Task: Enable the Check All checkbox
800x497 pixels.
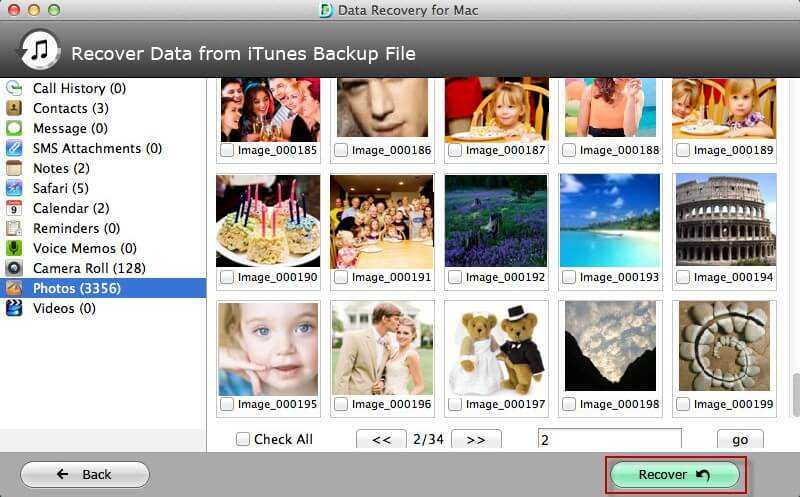Action: coord(243,439)
